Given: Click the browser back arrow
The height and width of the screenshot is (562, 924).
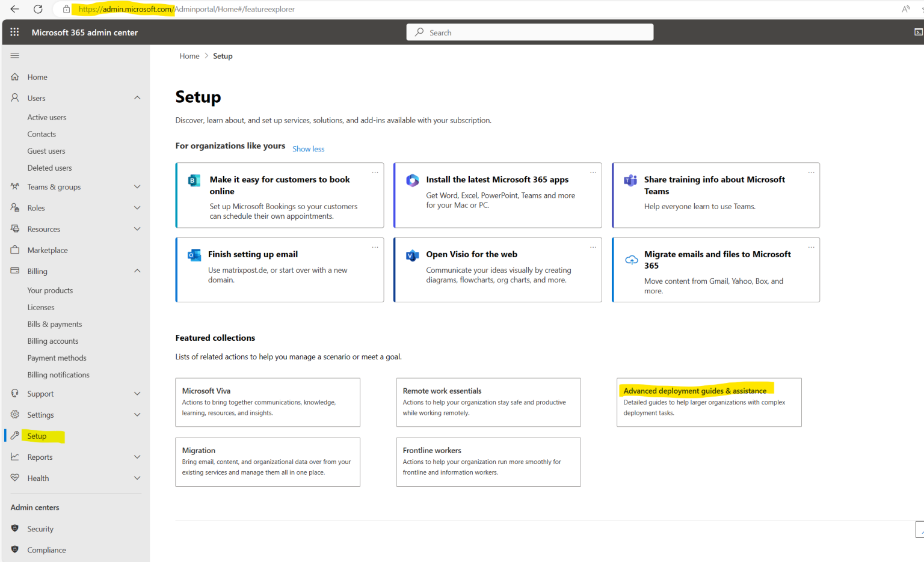Looking at the screenshot, I should tap(14, 9).
